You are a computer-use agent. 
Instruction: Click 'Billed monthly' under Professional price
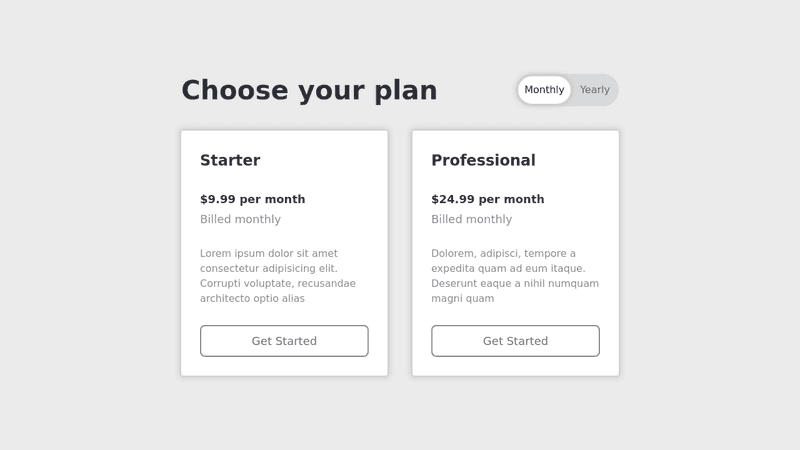(471, 219)
